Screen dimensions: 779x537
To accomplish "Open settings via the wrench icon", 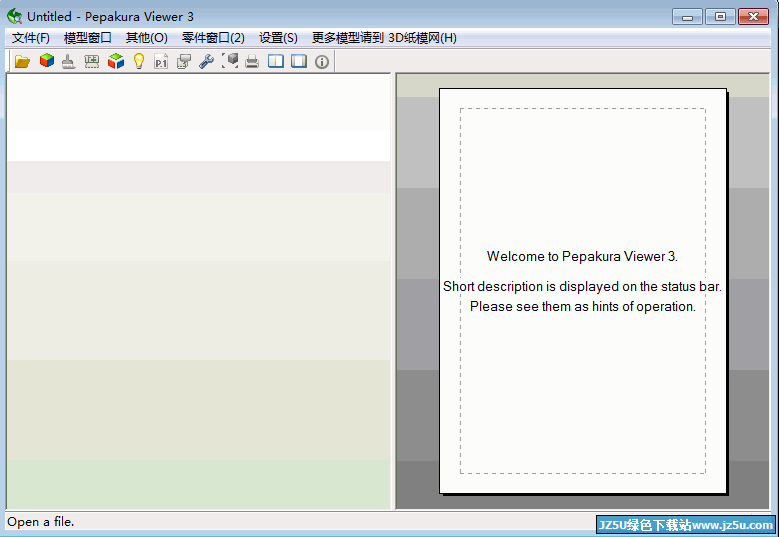I will [x=206, y=61].
